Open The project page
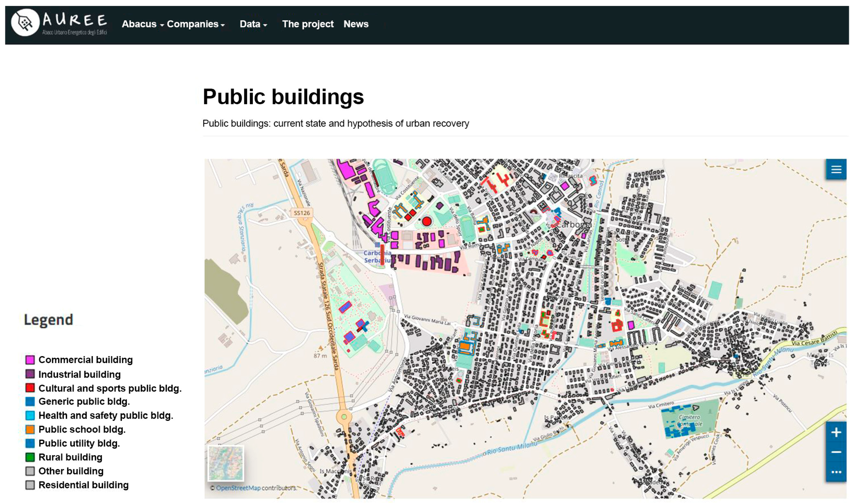The image size is (852, 504). (308, 24)
